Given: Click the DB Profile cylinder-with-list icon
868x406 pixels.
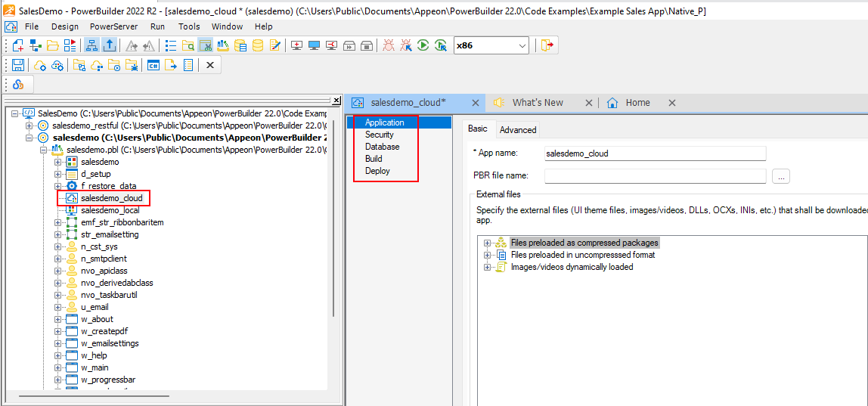Looking at the screenshot, I should 240,45.
